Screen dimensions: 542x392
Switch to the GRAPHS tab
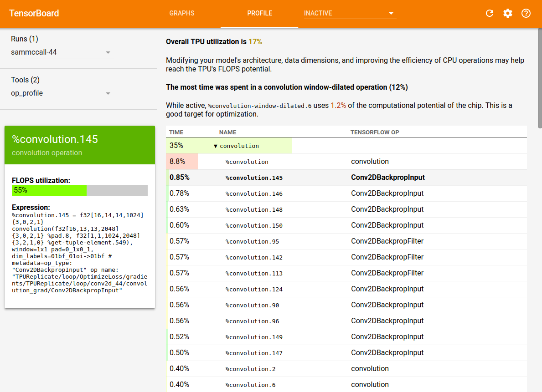point(182,13)
